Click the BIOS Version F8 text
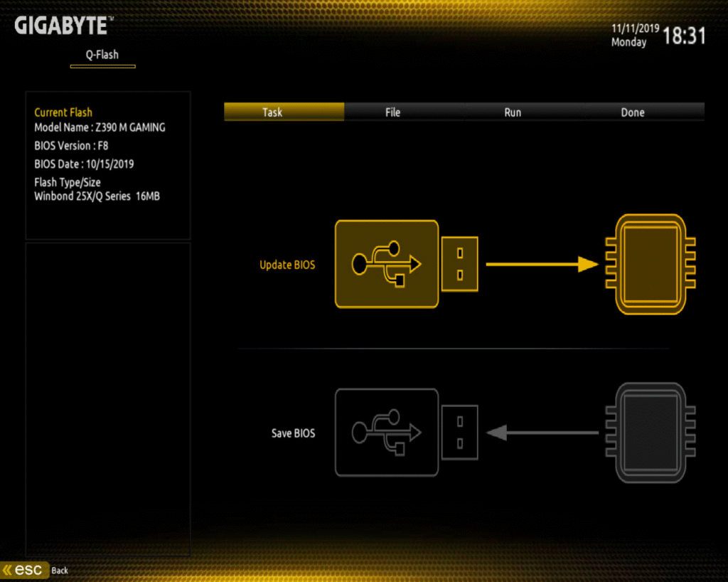 click(x=71, y=146)
